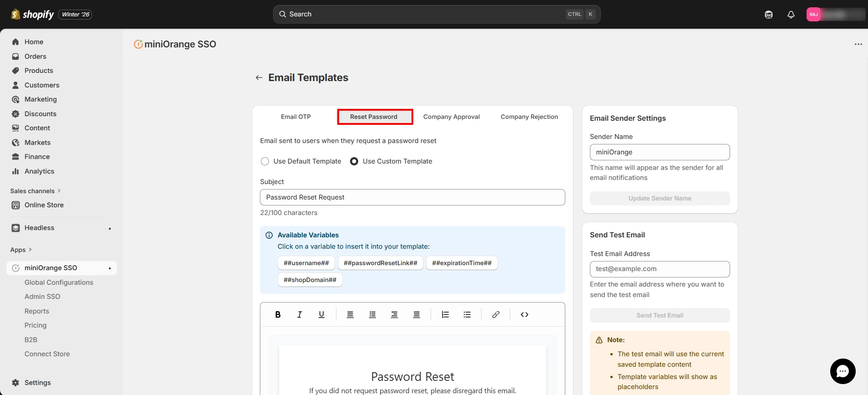868x395 pixels.
Task: Apply justify alignment in editor toolbar
Action: click(416, 314)
